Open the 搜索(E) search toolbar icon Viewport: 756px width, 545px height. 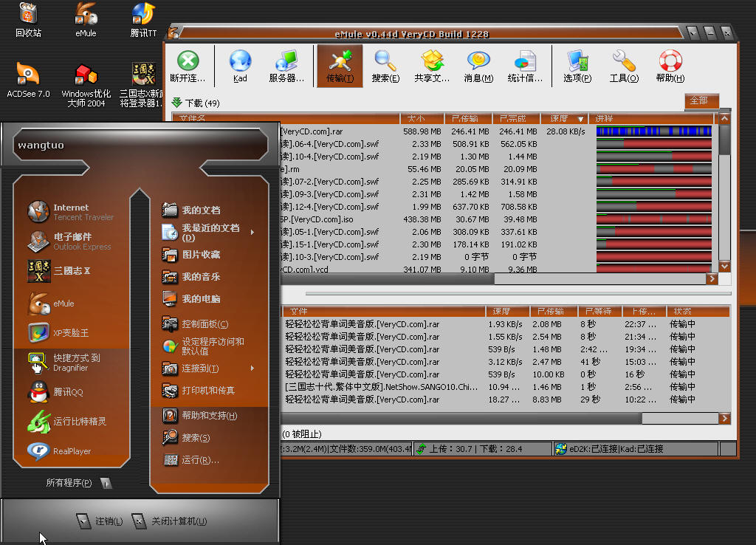pyautogui.click(x=385, y=66)
